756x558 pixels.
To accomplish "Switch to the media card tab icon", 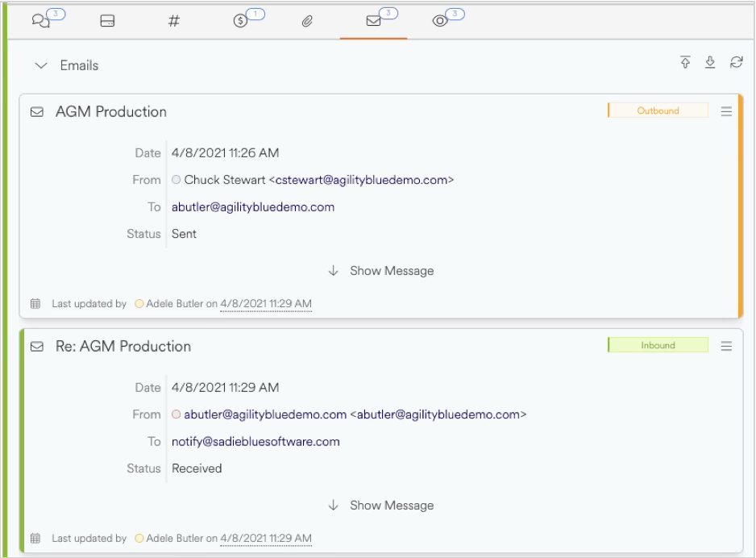I will (107, 21).
